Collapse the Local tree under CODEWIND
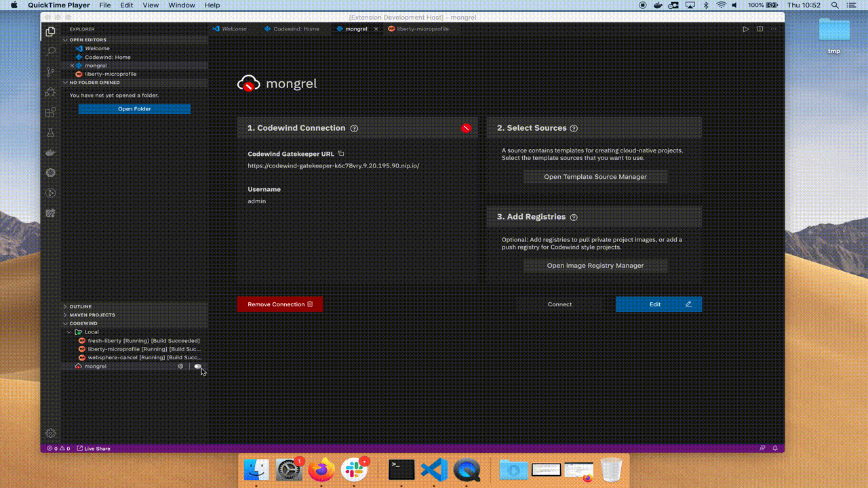The height and width of the screenshot is (488, 868). [x=69, y=332]
